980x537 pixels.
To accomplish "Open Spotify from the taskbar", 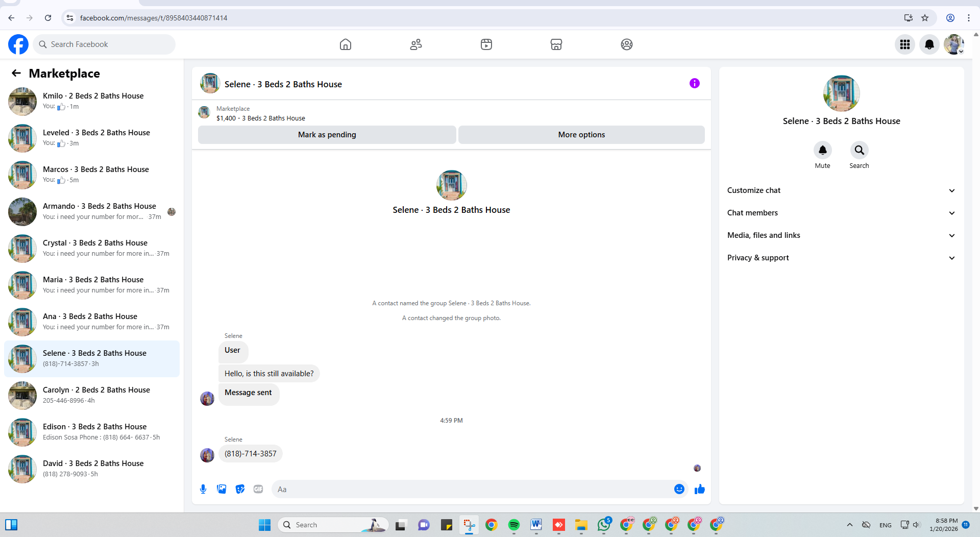I will [514, 525].
